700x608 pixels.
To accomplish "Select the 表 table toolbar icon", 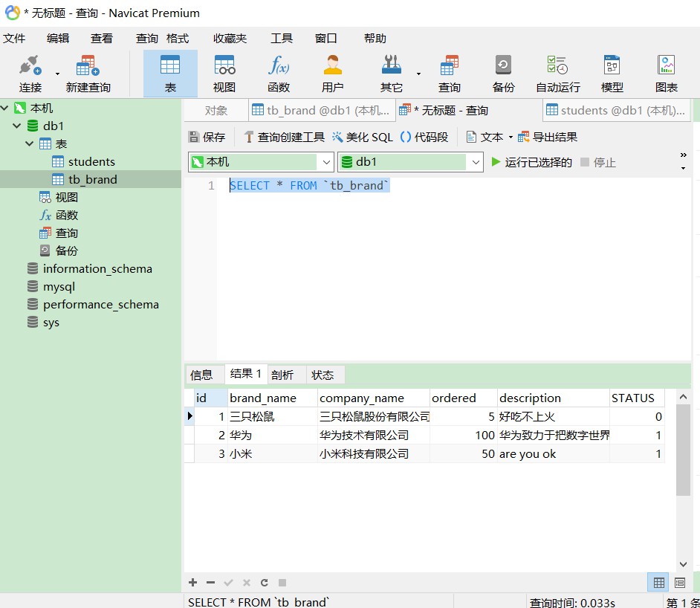I will pos(170,74).
